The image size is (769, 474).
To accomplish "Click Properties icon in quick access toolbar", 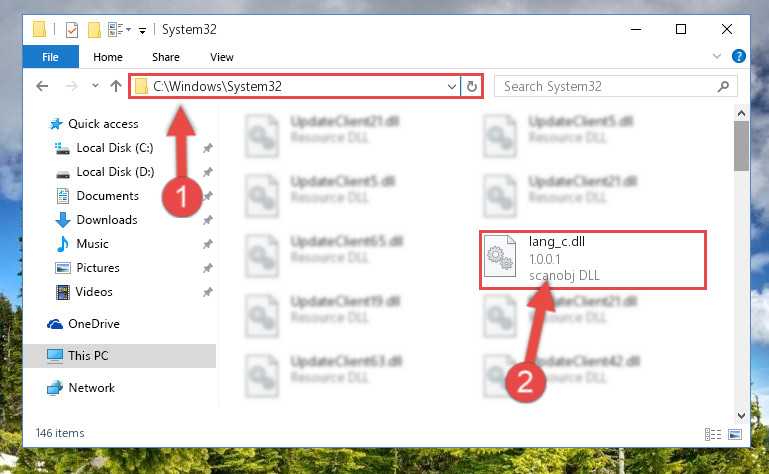I will (x=72, y=29).
